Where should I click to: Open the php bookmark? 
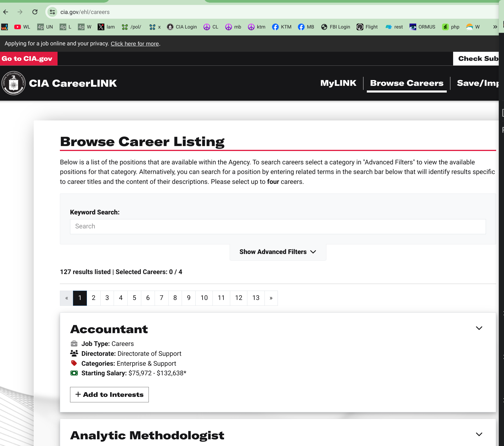point(451,27)
